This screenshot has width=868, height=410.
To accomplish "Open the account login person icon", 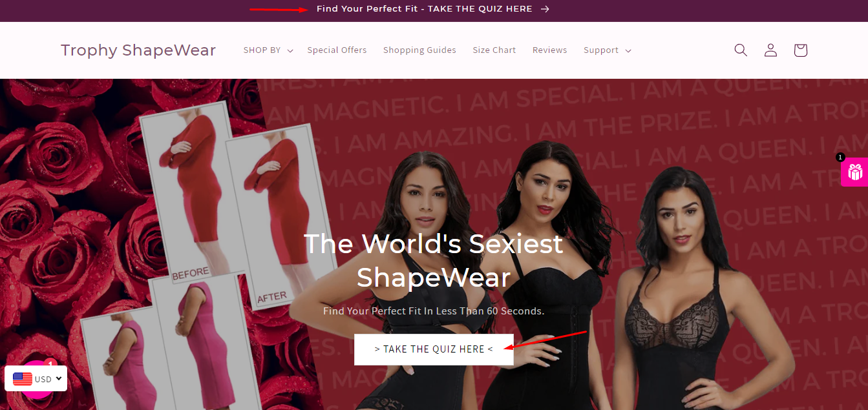I will click(x=770, y=50).
